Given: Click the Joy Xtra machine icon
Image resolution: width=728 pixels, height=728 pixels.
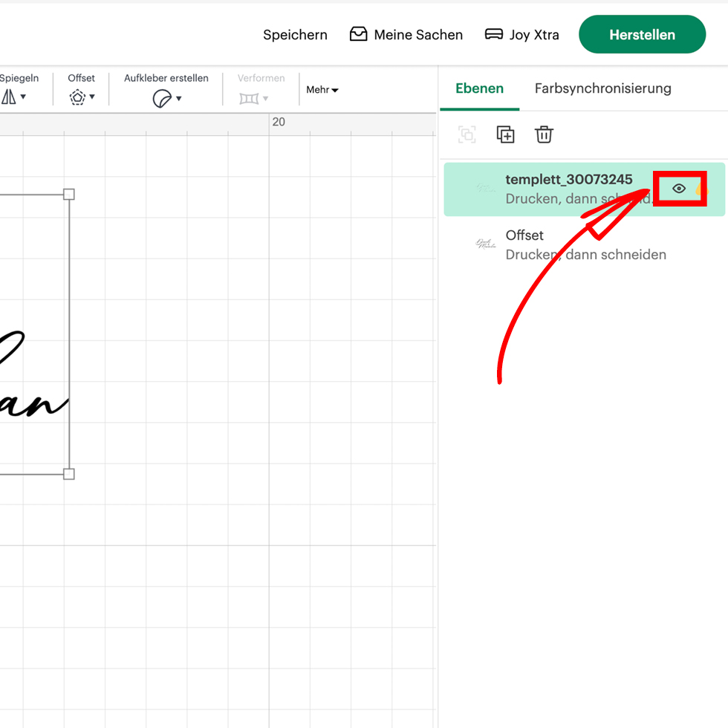Looking at the screenshot, I should coord(494,34).
